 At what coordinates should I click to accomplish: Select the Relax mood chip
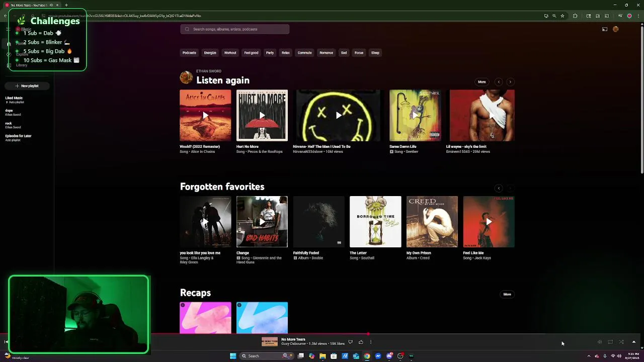tap(285, 53)
